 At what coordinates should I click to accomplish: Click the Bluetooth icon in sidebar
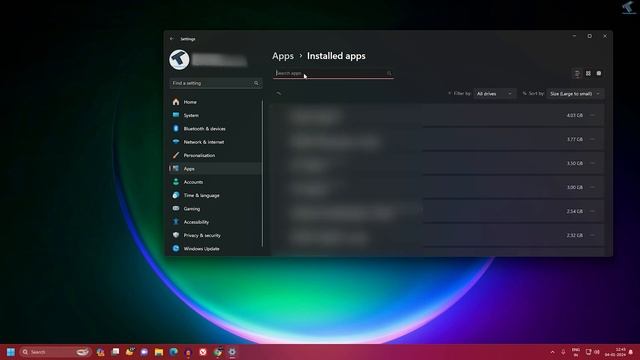(176, 129)
